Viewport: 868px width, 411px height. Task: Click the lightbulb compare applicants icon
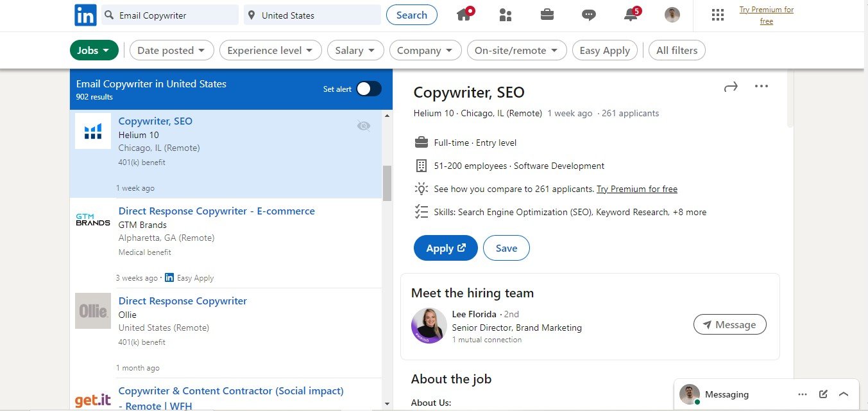tap(421, 189)
